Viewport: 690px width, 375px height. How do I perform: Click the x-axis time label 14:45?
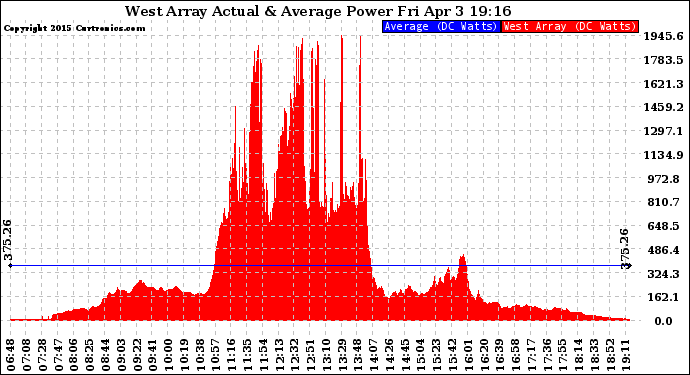tap(405, 355)
